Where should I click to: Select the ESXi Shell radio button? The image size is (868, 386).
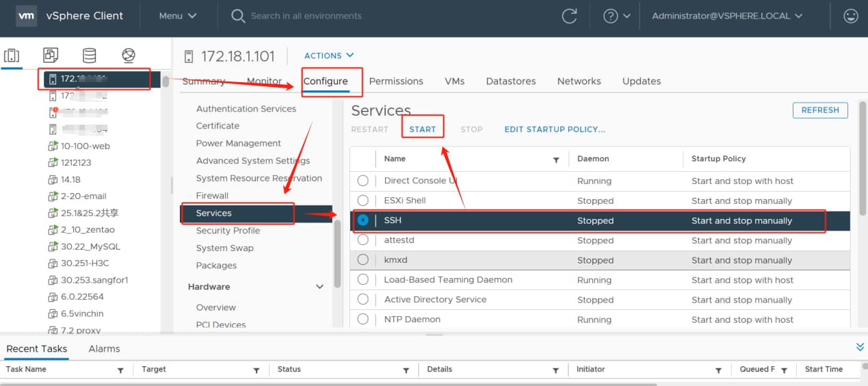(363, 201)
